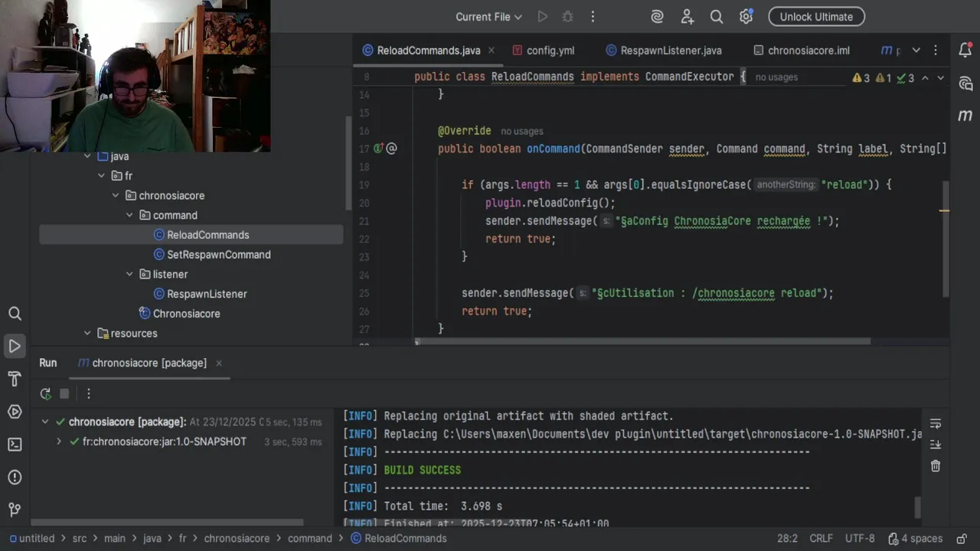Viewport: 980px width, 551px height.
Task: Collapse the listener package folder
Action: 129,274
